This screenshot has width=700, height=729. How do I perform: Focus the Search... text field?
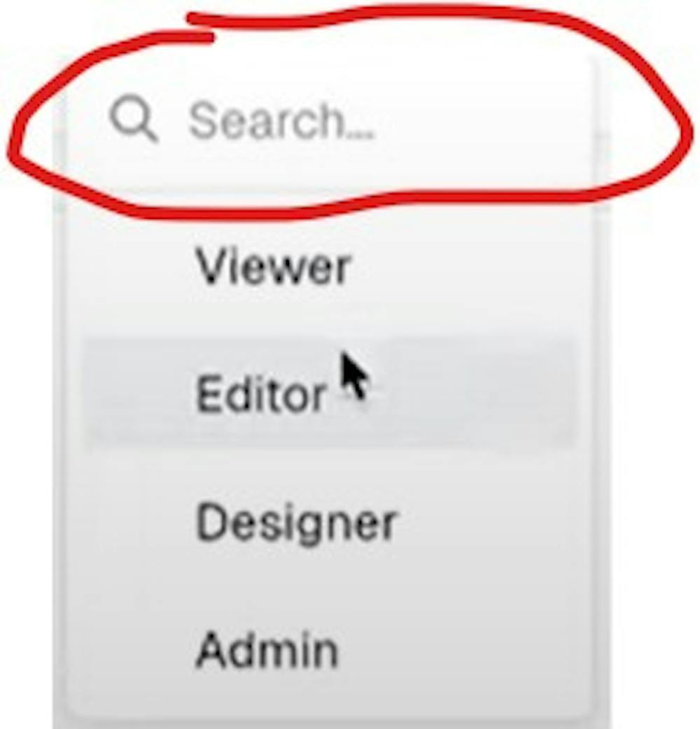pos(330,121)
